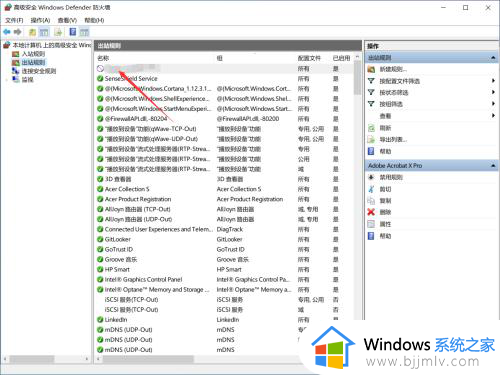Go forward with the toolbar Forward arrow
This screenshot has height=375, width=500.
tap(18, 32)
